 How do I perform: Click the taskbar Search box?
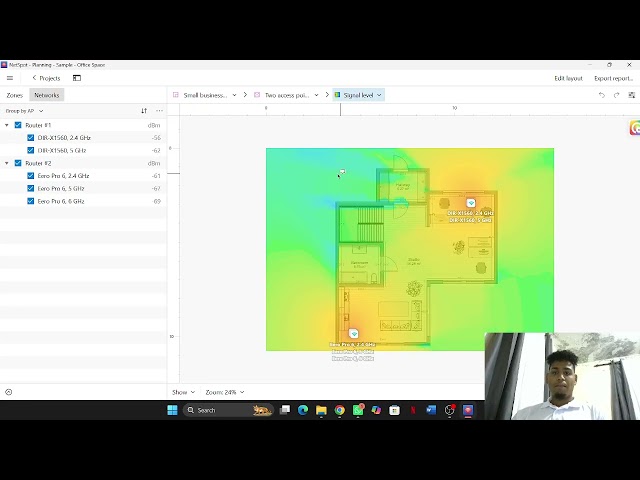coord(227,410)
